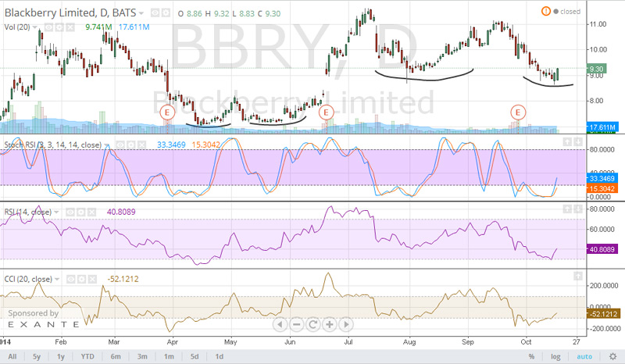Click the closed market status indicator
This screenshot has width=625, height=364.
(x=567, y=12)
